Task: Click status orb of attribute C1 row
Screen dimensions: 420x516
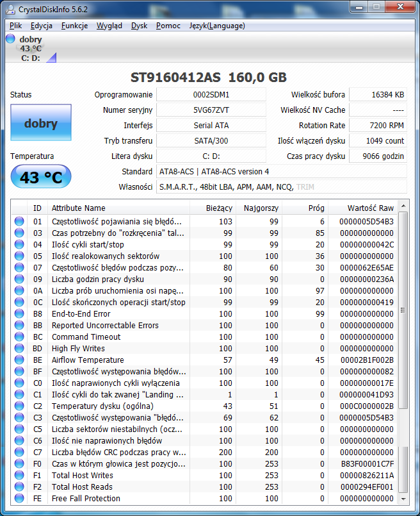Action: [x=19, y=394]
